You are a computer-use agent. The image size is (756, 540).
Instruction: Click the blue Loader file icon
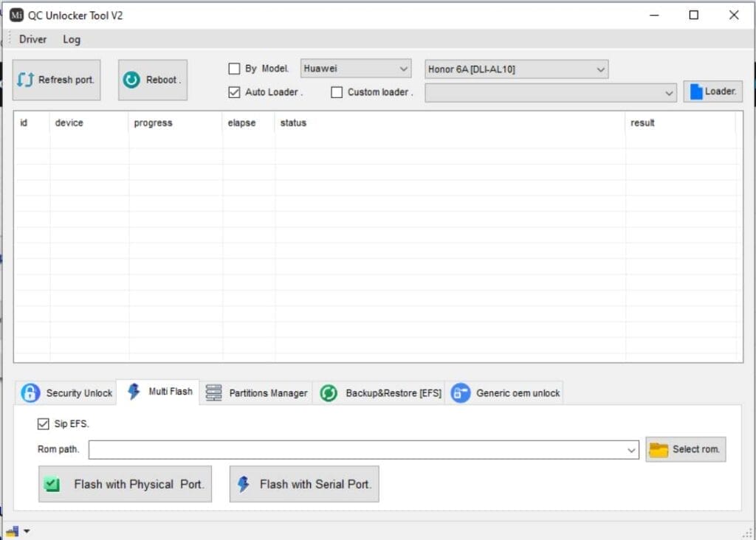coord(695,91)
